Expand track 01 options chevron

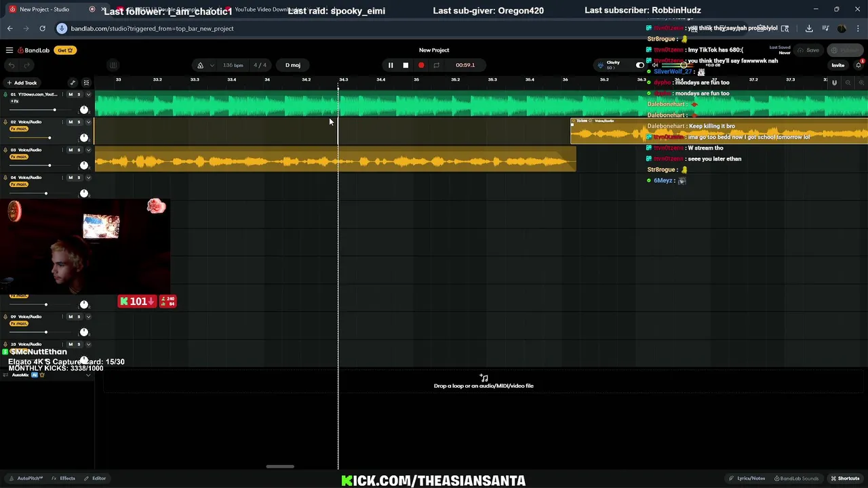pyautogui.click(x=88, y=94)
